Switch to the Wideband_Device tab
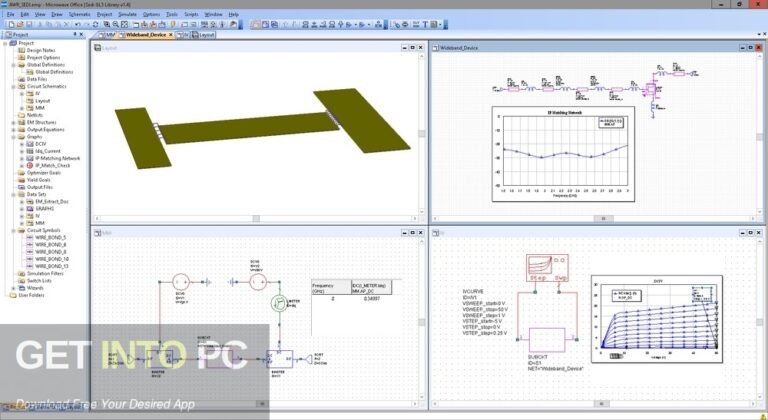 146,35
